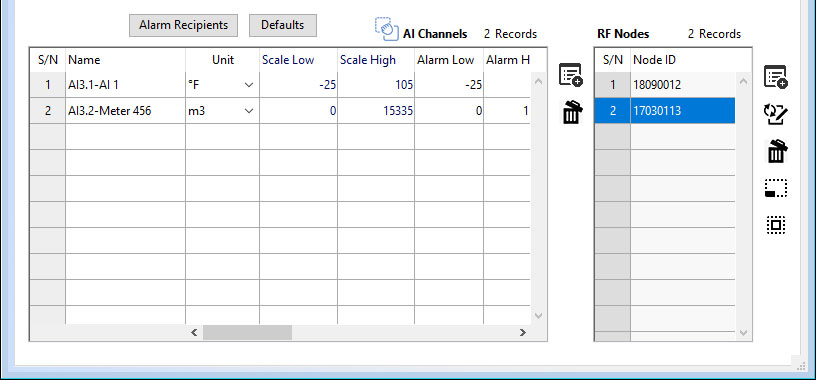Click the Alarm Recipients button
Screen dimensions: 816x380
(183, 26)
